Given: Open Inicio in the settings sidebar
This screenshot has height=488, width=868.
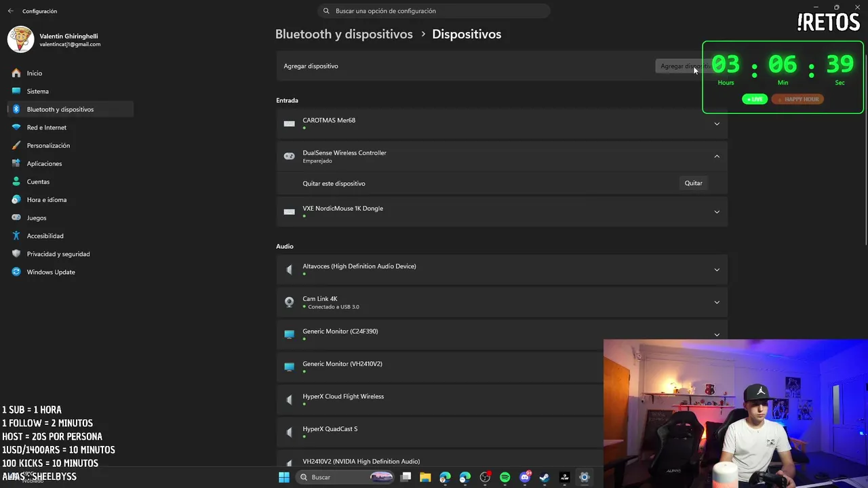Looking at the screenshot, I should pos(71,73).
